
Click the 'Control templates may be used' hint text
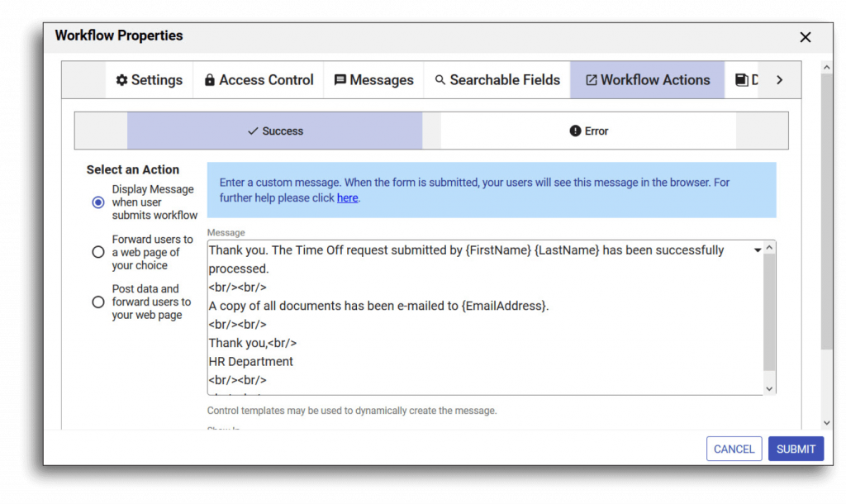[x=352, y=411]
